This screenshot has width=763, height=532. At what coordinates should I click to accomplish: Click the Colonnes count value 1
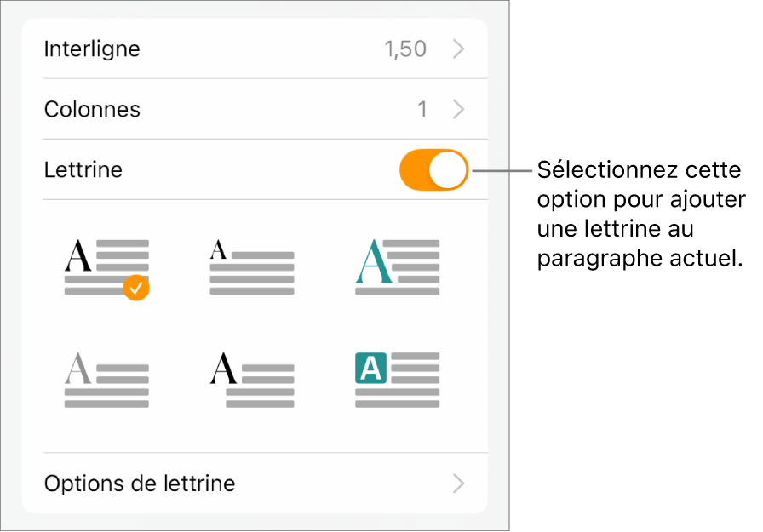pos(422,110)
